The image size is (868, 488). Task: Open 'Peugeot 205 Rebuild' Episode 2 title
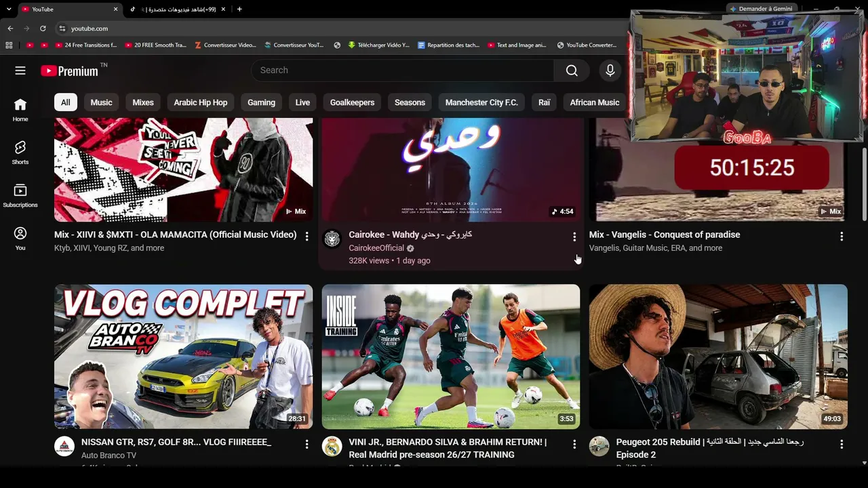710,448
